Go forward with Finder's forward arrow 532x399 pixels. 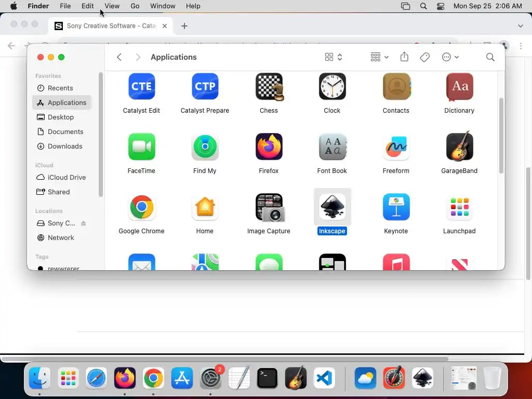[x=138, y=57]
